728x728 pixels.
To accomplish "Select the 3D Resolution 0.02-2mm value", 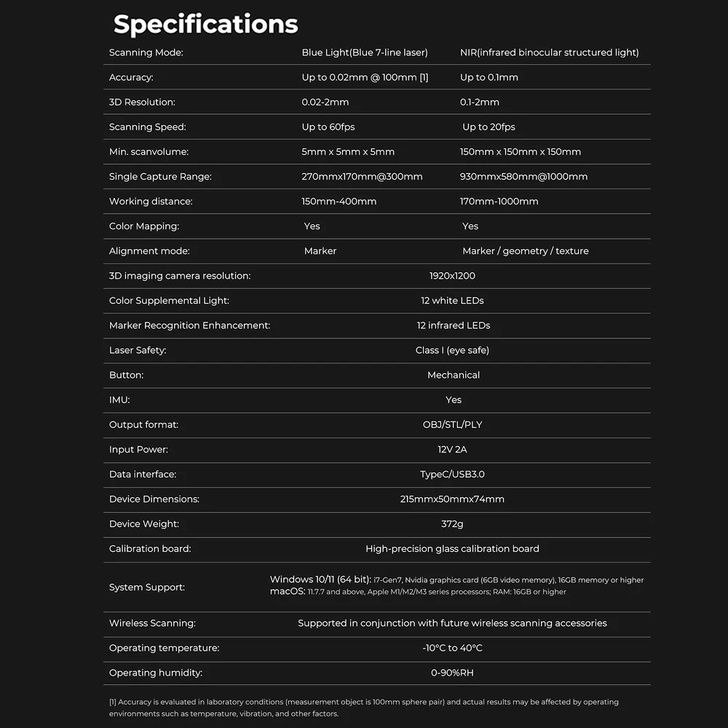I will pyautogui.click(x=325, y=102).
